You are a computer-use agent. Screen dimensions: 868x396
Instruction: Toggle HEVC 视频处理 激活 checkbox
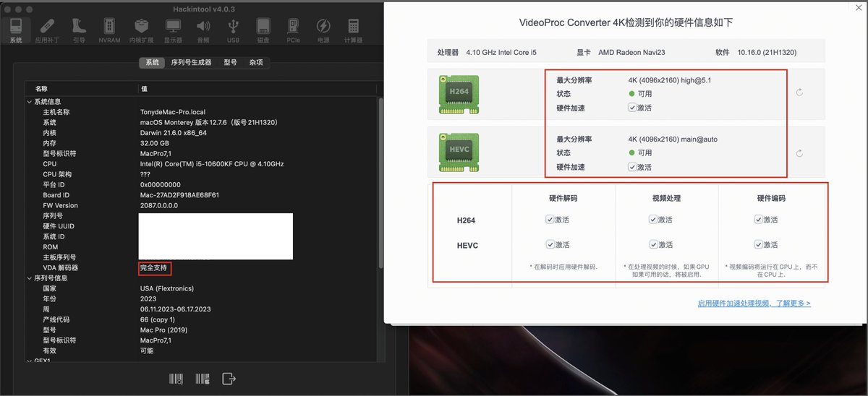pos(652,244)
